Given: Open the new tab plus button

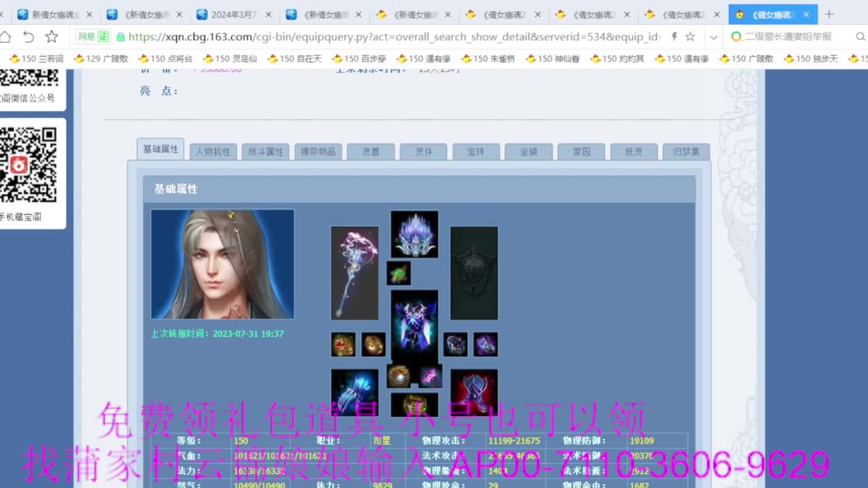Looking at the screenshot, I should 829,14.
